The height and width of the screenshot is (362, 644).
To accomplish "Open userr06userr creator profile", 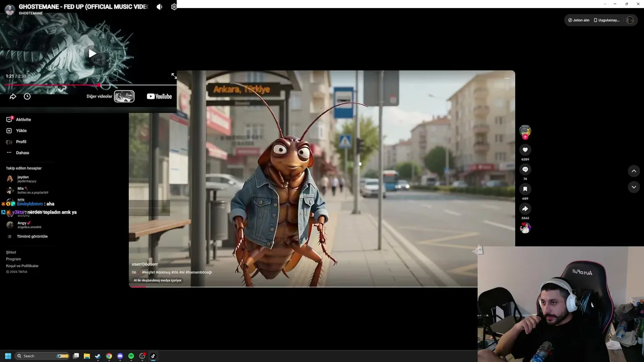I will click(145, 264).
